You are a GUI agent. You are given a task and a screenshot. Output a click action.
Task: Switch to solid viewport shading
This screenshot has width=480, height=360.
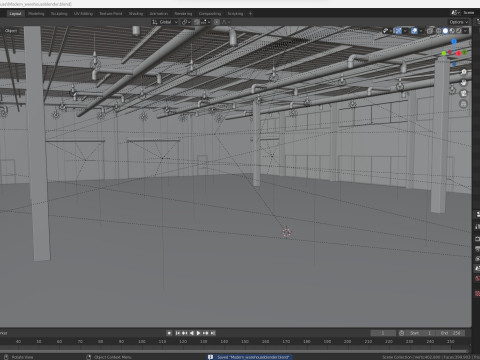[445, 31]
